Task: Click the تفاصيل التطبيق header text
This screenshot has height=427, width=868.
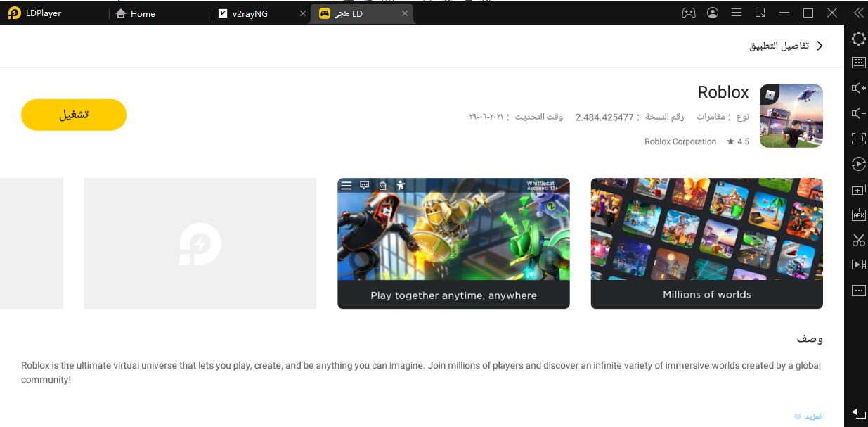Action: click(x=779, y=45)
